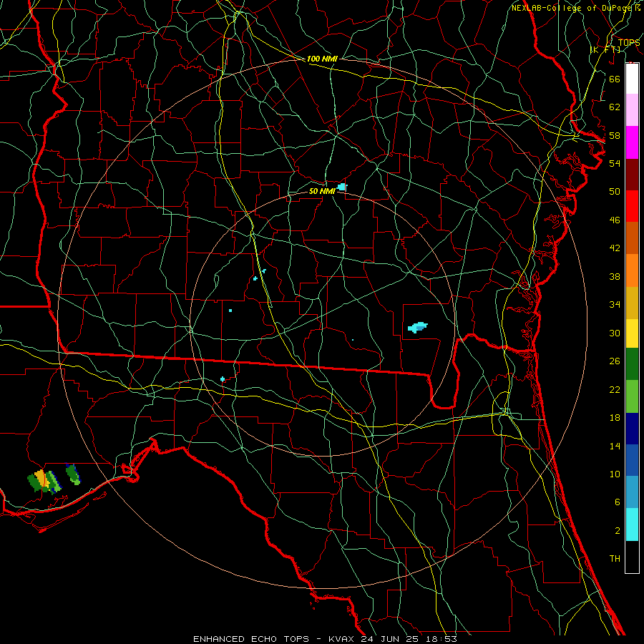Click the cyan echo beside the 50 NMI label

(342, 187)
